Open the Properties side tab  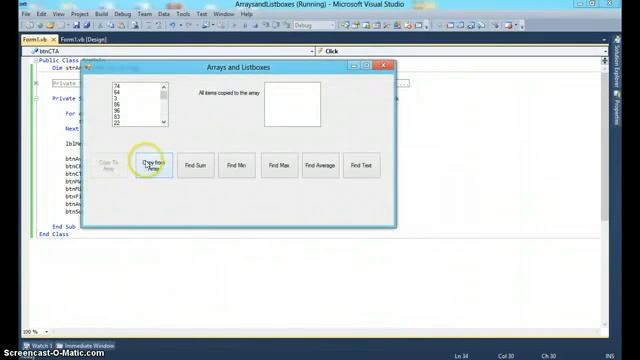[617, 108]
